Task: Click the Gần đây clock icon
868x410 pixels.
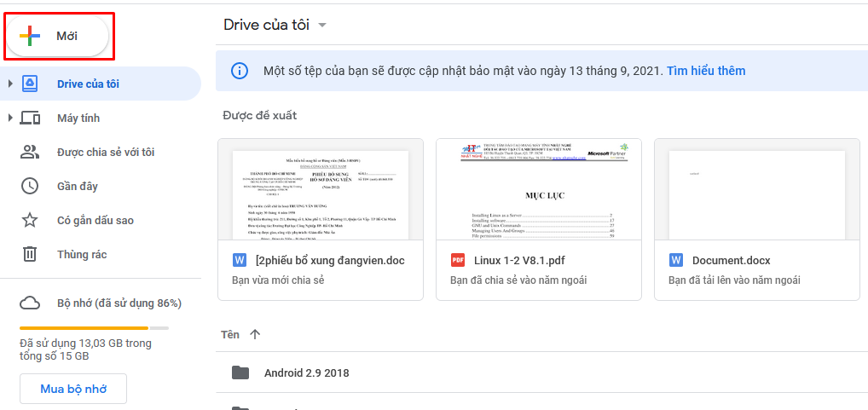Action: [x=30, y=186]
